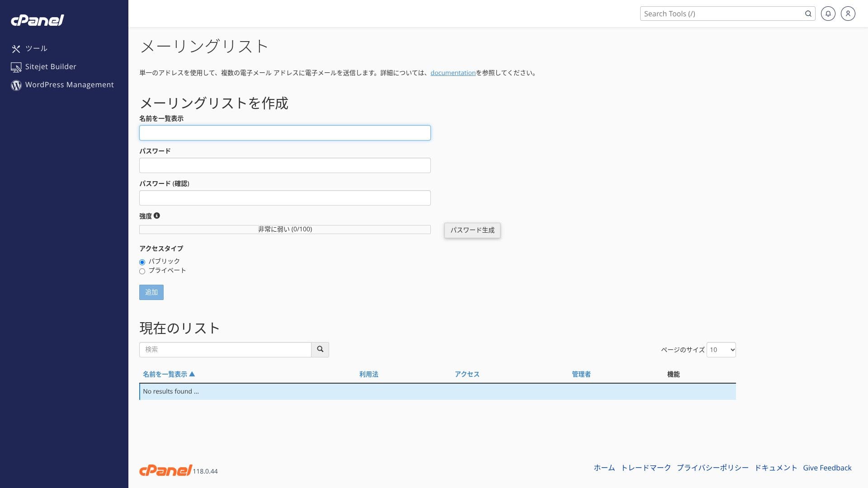This screenshot has height=488, width=868.
Task: Select the パブリック radio button
Action: [x=142, y=262]
